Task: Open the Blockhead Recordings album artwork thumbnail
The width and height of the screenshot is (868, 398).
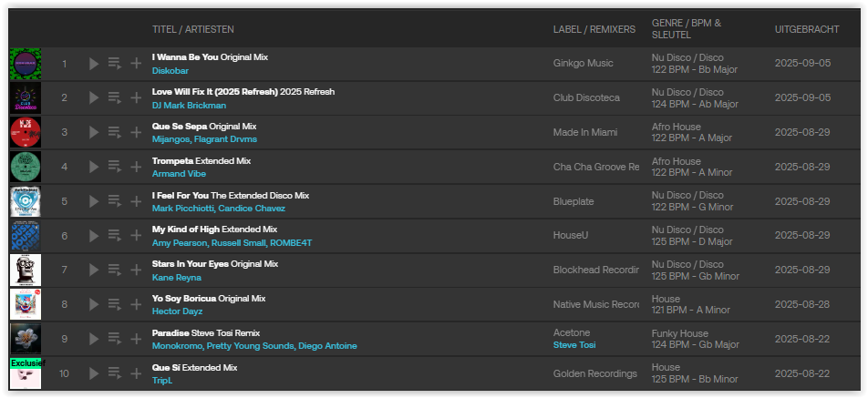Action: click(26, 270)
